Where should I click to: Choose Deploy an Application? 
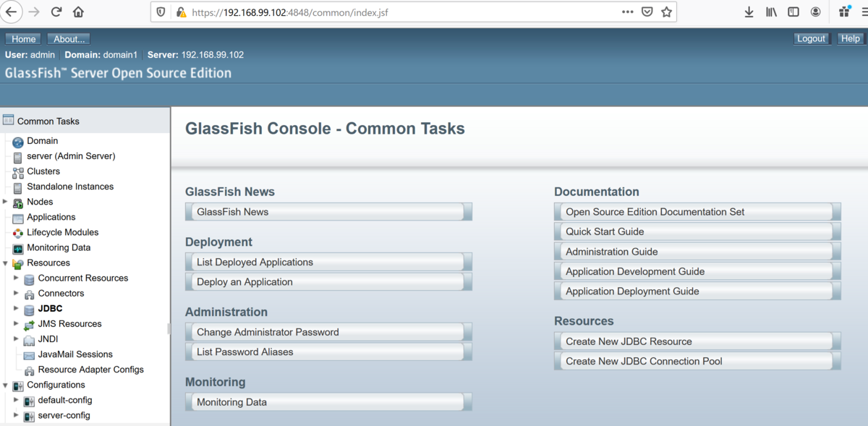click(x=328, y=282)
